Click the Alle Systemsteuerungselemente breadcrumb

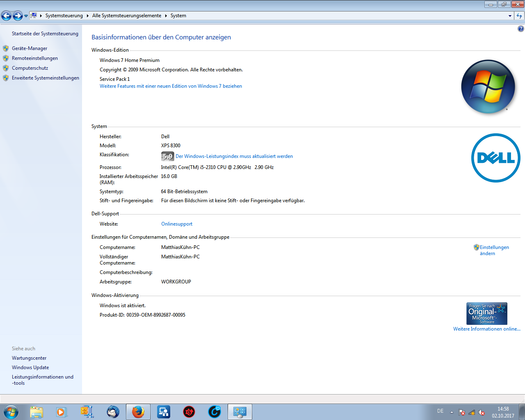pos(127,16)
